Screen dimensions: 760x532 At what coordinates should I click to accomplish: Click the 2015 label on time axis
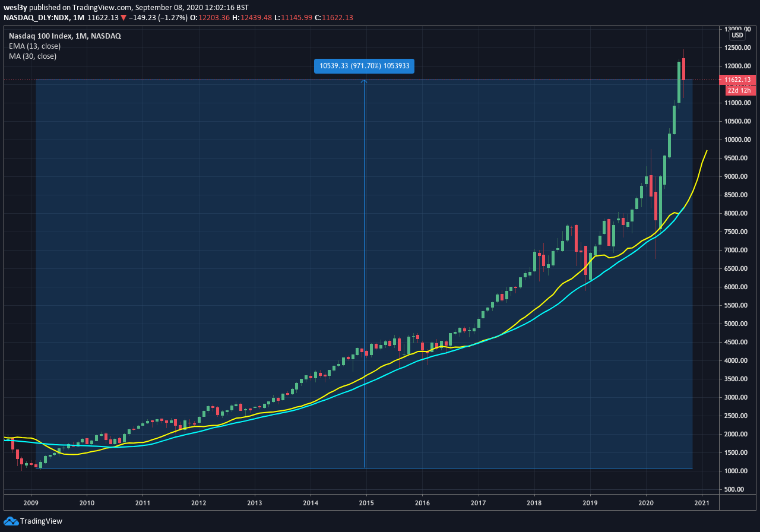click(x=366, y=502)
